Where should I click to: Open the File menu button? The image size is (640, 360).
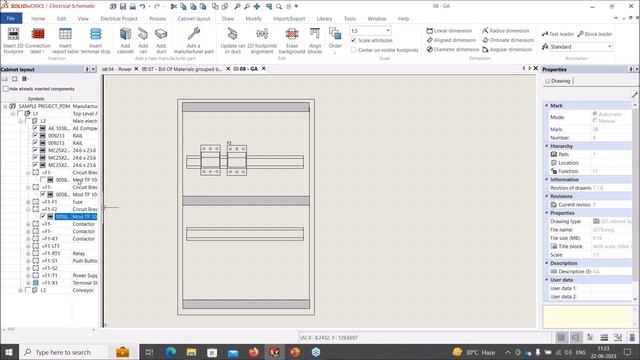[x=11, y=19]
